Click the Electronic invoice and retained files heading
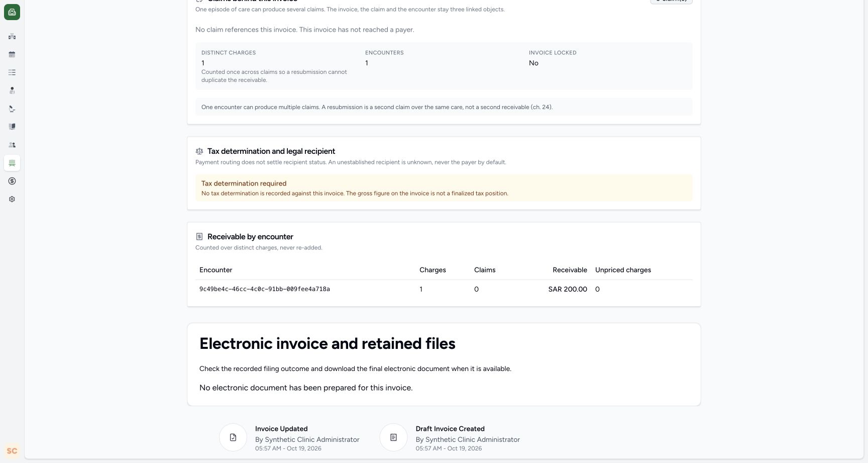Image resolution: width=868 pixels, height=463 pixels. (328, 343)
